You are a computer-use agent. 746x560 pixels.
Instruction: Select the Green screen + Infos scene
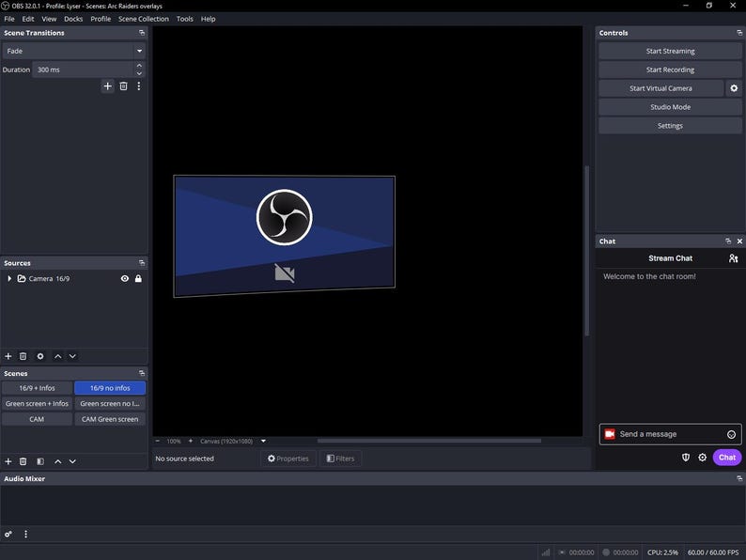[x=37, y=403]
